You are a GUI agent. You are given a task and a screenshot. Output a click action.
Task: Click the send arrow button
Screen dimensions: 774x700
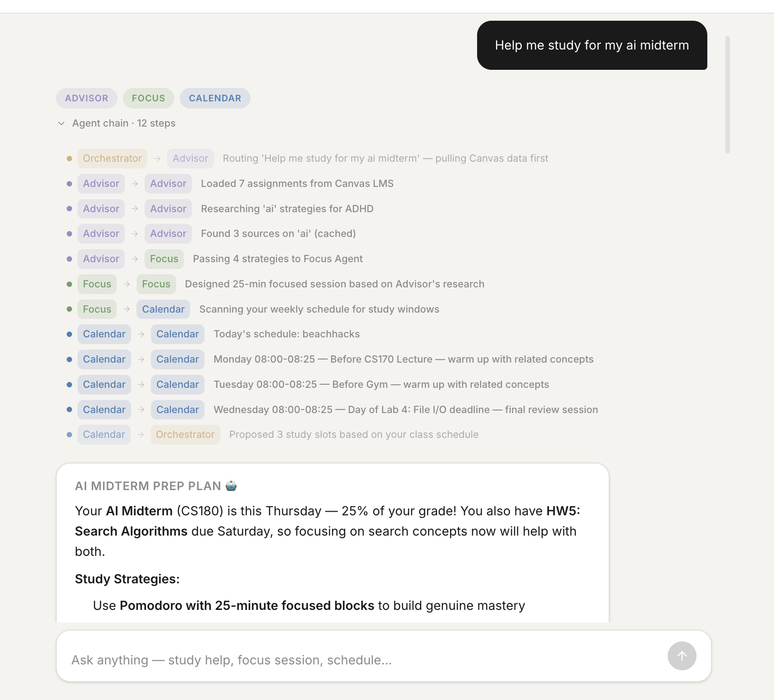[x=682, y=656]
